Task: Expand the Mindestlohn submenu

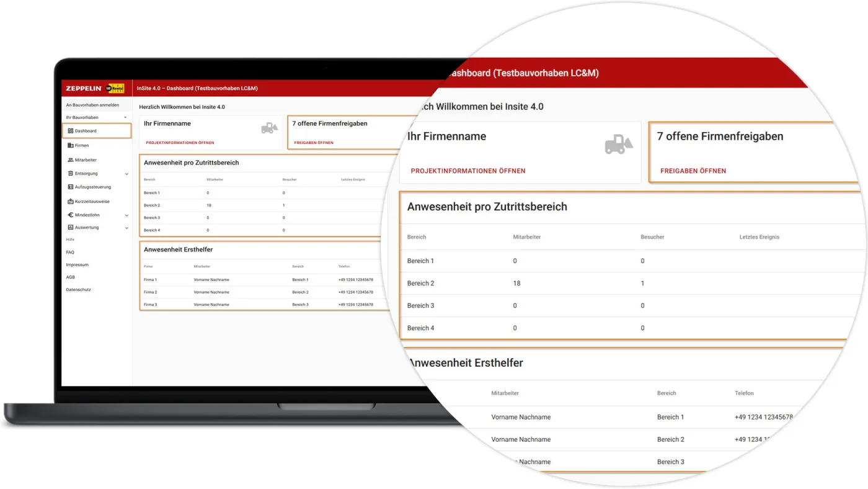Action: coord(126,214)
